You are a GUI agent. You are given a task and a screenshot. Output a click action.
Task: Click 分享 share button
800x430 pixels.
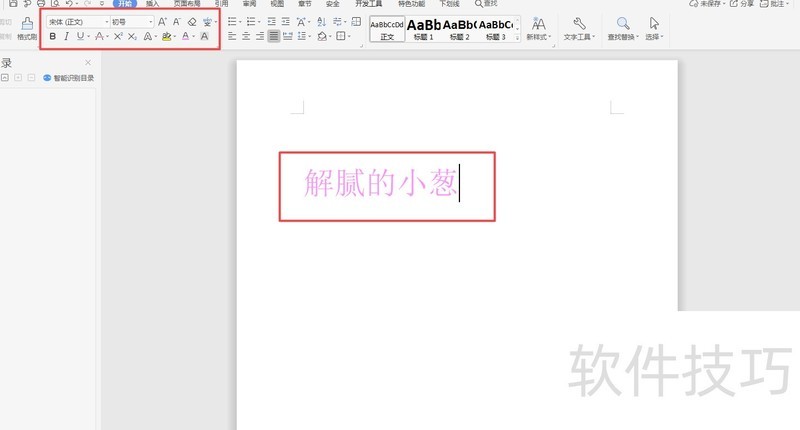(742, 4)
